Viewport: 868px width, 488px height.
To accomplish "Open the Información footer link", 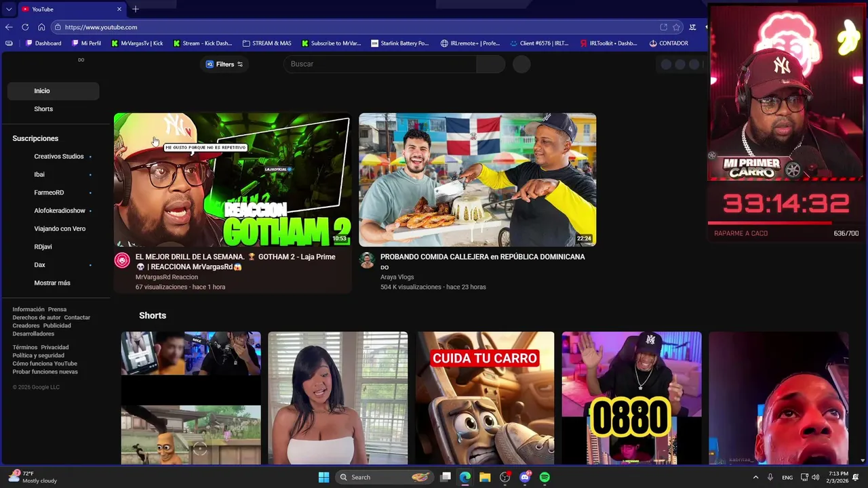I will (28, 309).
